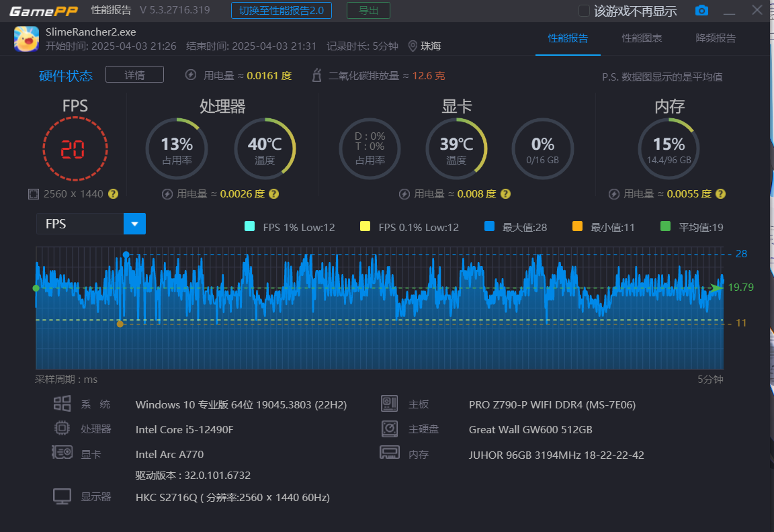This screenshot has height=532, width=774.
Task: Click JUHOR 96GB 3194MHz memory text
Action: 556,455
